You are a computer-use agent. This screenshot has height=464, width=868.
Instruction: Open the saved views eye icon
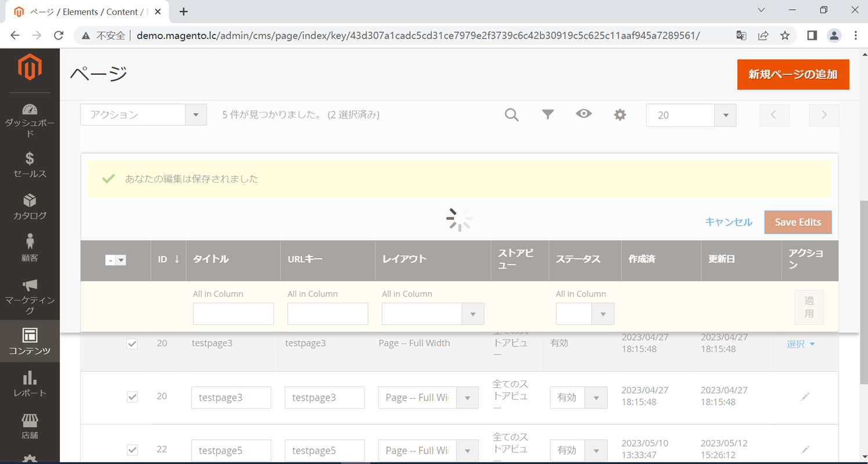point(584,114)
